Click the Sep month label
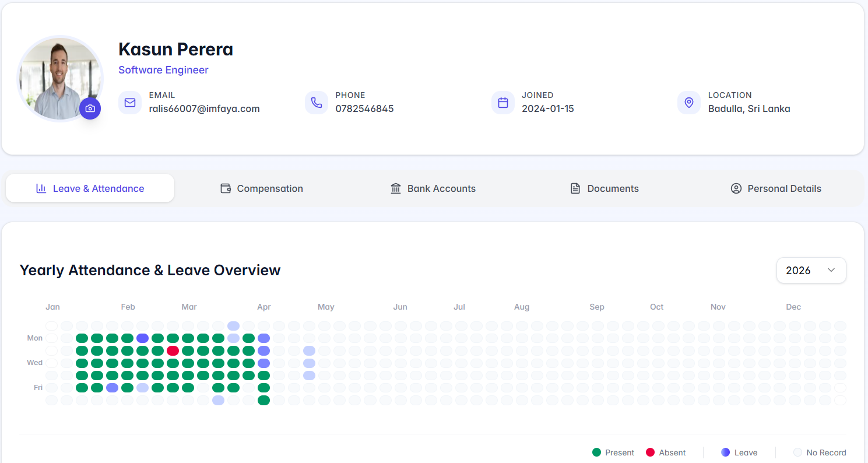The width and height of the screenshot is (868, 463). coord(597,307)
